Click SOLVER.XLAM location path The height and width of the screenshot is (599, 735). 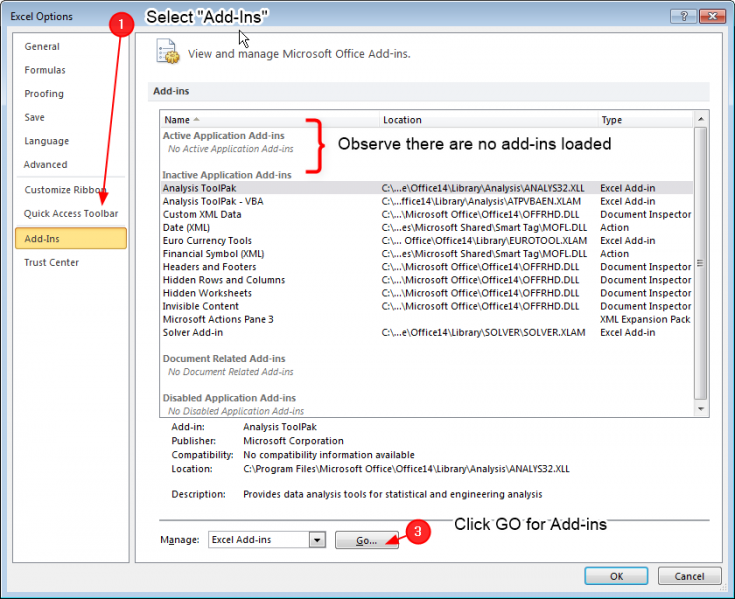[483, 332]
